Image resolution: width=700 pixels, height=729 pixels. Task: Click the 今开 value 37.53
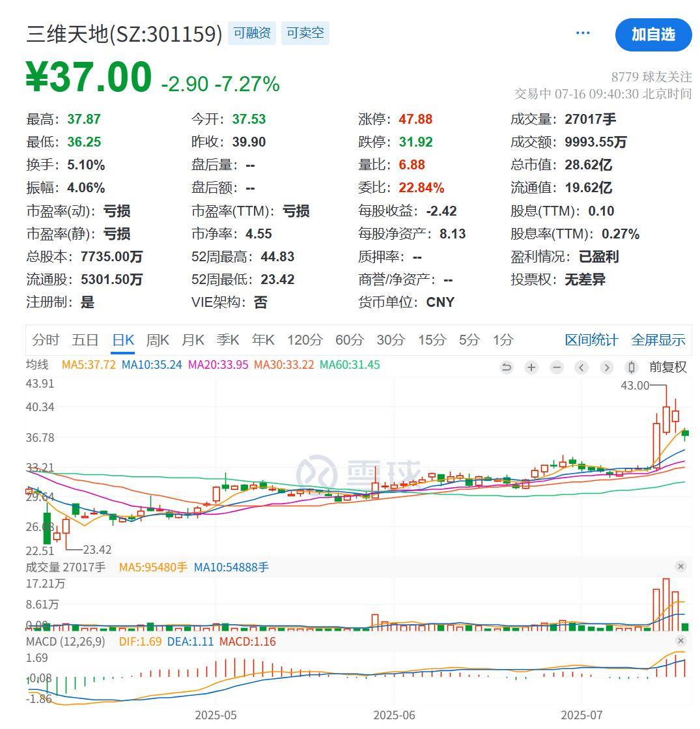[249, 119]
